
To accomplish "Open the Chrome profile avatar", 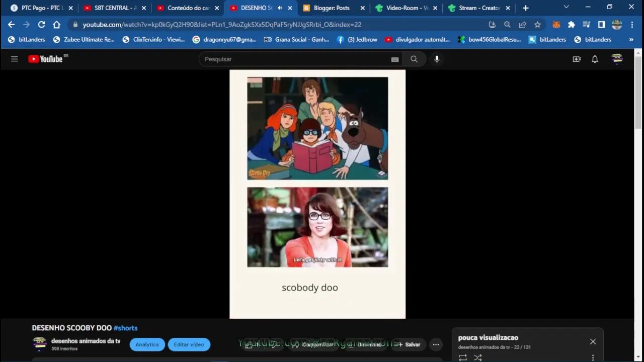I will coord(617,25).
